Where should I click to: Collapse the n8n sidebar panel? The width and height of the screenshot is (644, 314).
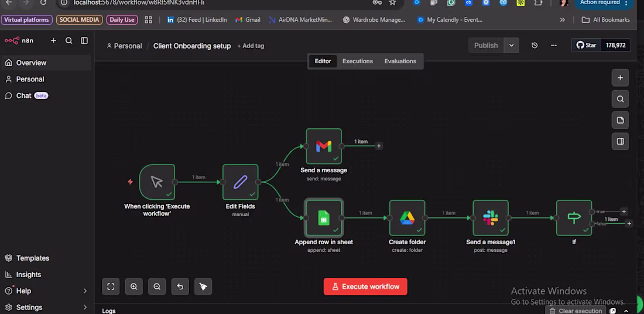tap(84, 40)
